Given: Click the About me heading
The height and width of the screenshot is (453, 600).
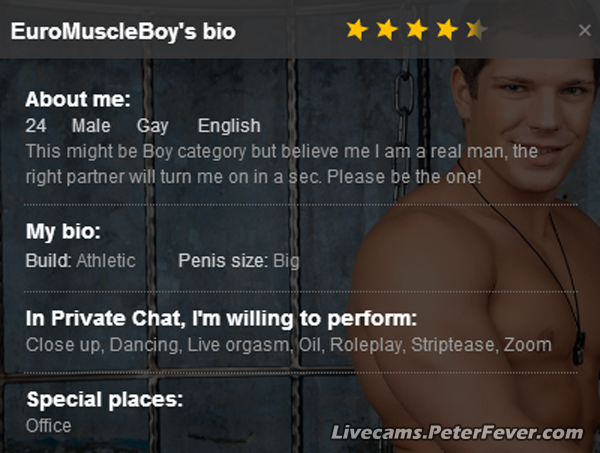Looking at the screenshot, I should [x=78, y=100].
